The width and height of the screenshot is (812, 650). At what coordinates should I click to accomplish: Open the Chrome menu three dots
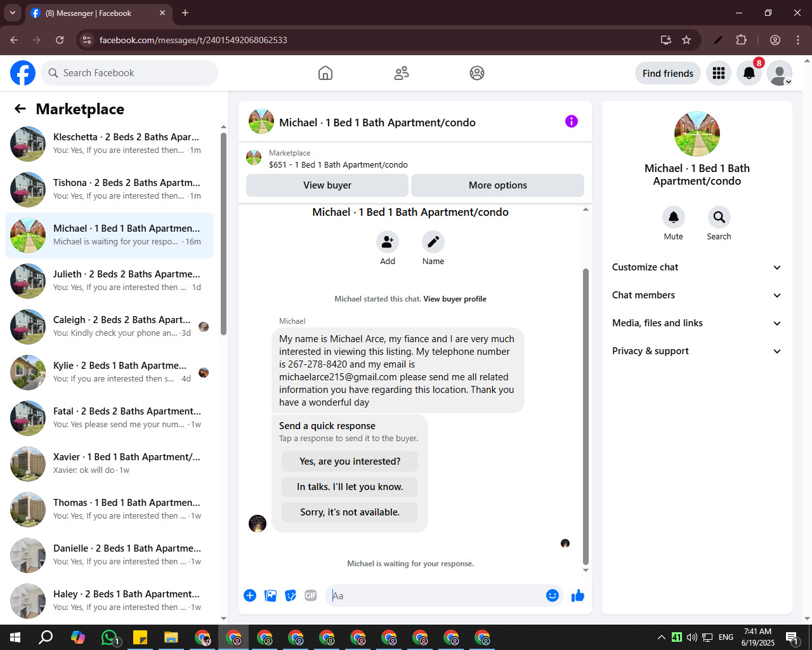click(x=798, y=40)
